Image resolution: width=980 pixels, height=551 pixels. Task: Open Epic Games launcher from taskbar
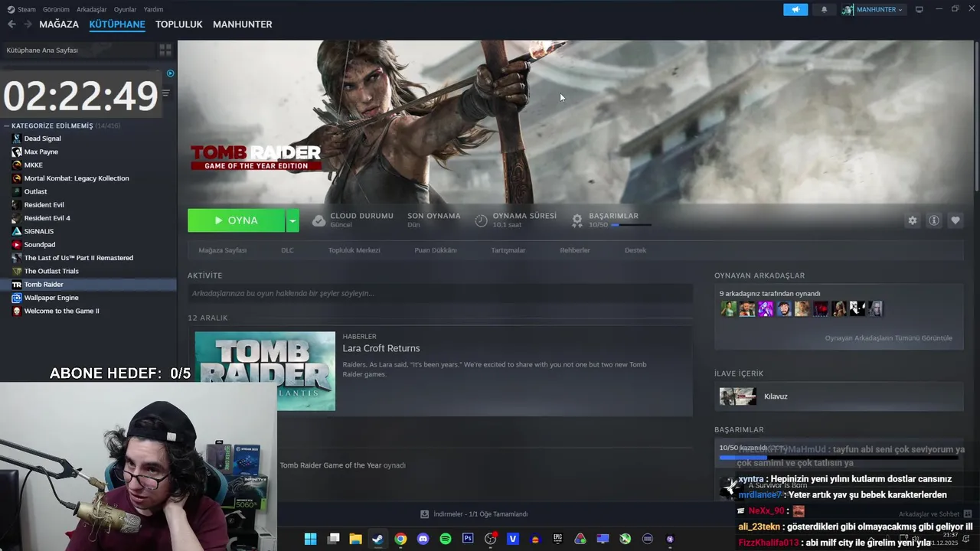[x=557, y=539]
